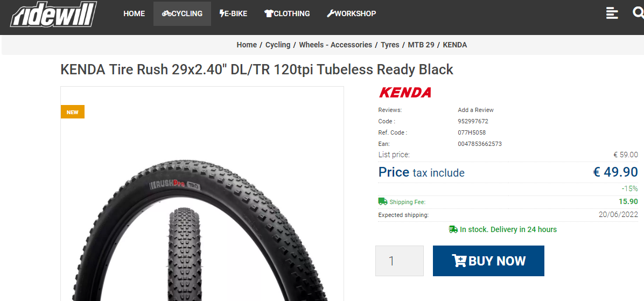The height and width of the screenshot is (301, 644).
Task: Open Wheels - Accessories breadcrumb
Action: point(335,45)
